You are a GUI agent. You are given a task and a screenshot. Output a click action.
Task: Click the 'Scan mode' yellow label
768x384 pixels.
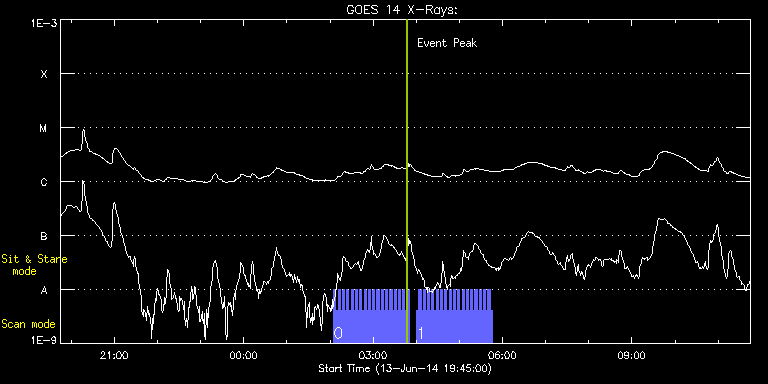(28, 324)
